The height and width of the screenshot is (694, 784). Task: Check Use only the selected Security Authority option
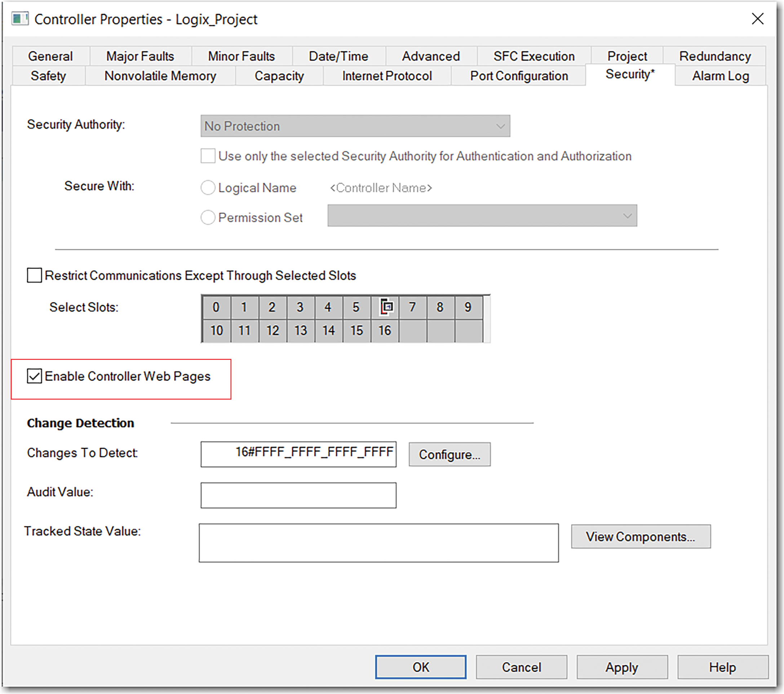tap(208, 156)
